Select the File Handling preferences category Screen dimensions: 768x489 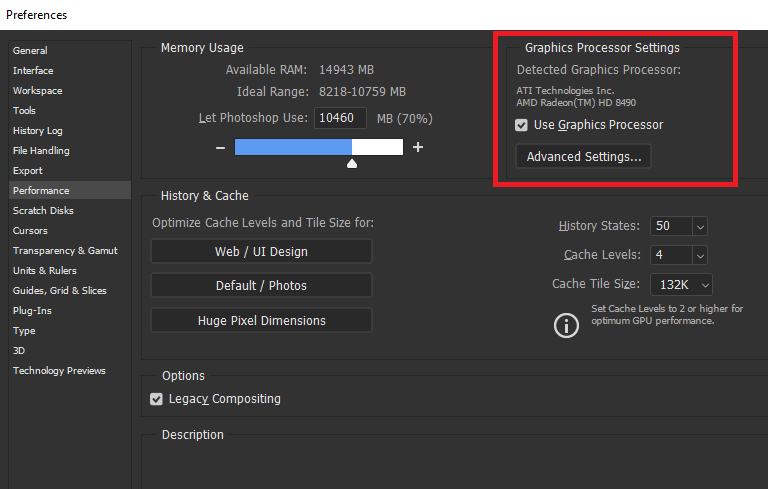coord(41,150)
